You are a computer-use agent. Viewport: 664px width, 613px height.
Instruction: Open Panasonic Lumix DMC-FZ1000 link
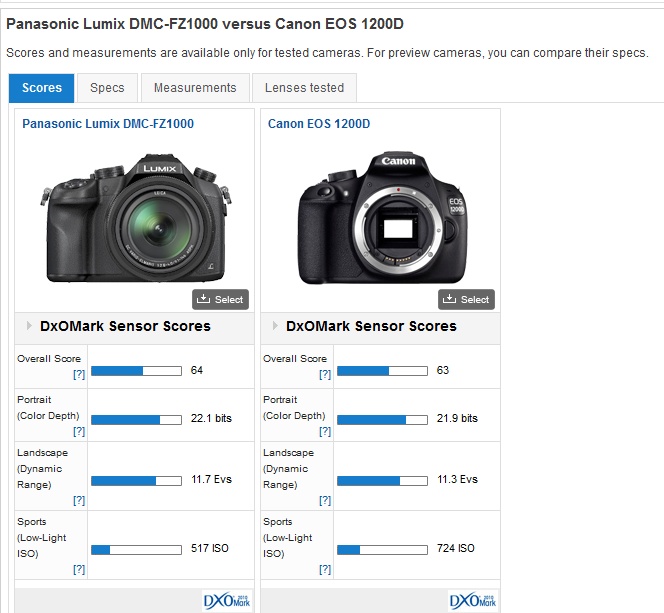pyautogui.click(x=108, y=124)
